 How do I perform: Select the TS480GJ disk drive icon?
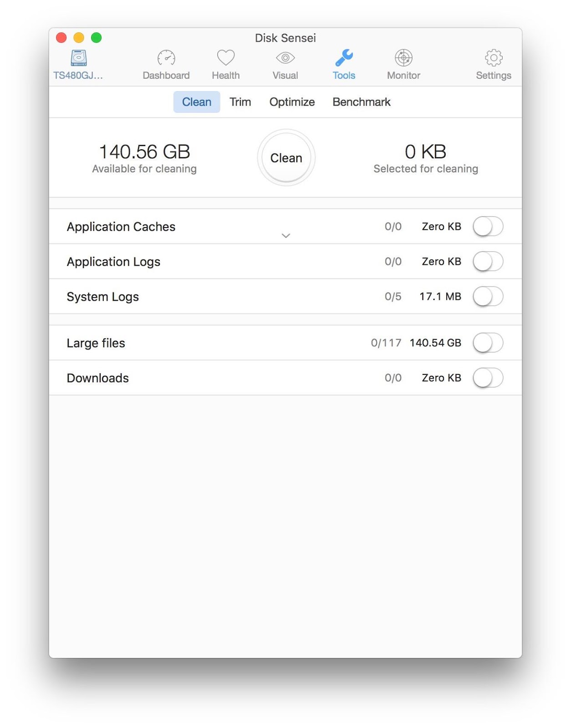(79, 58)
